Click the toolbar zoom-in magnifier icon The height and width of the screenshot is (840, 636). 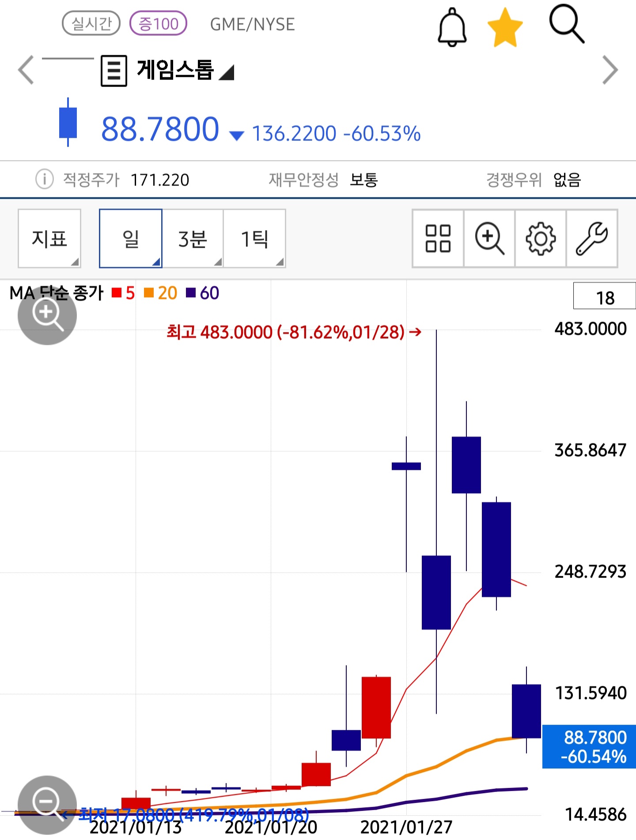coord(489,238)
